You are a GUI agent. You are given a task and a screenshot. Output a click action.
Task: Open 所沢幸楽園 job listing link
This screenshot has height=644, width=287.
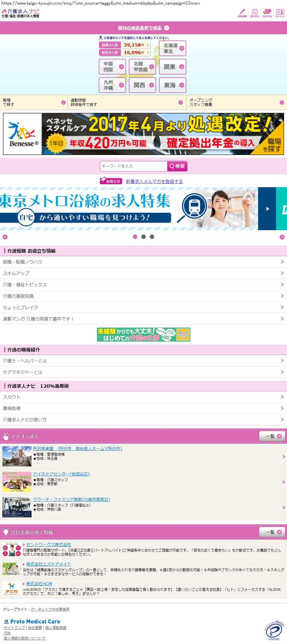(x=77, y=449)
